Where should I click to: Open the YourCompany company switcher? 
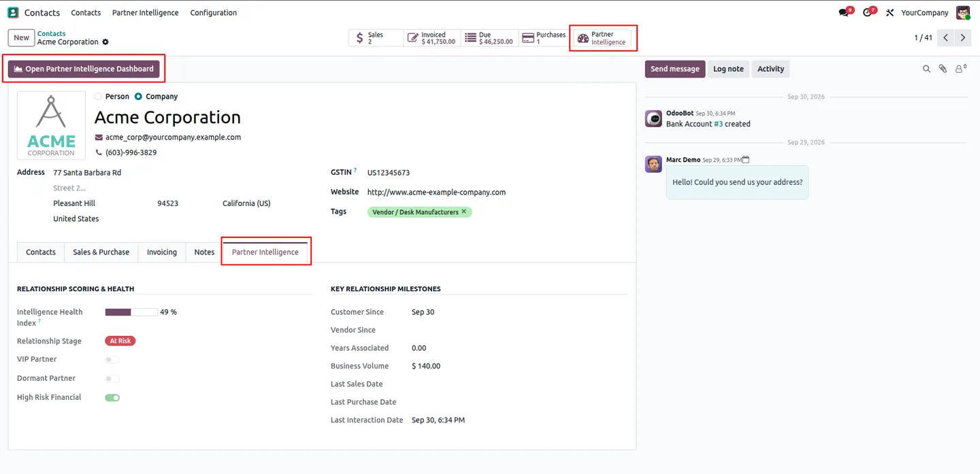pos(924,13)
